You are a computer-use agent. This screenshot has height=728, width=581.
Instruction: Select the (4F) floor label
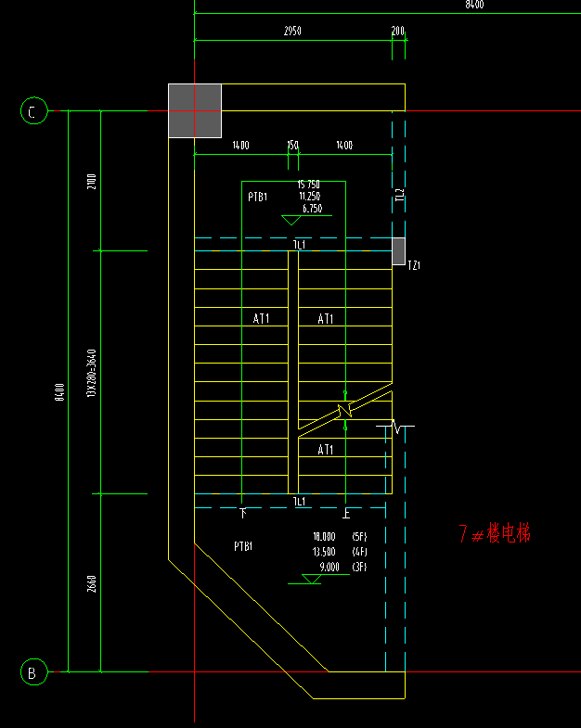point(360,552)
